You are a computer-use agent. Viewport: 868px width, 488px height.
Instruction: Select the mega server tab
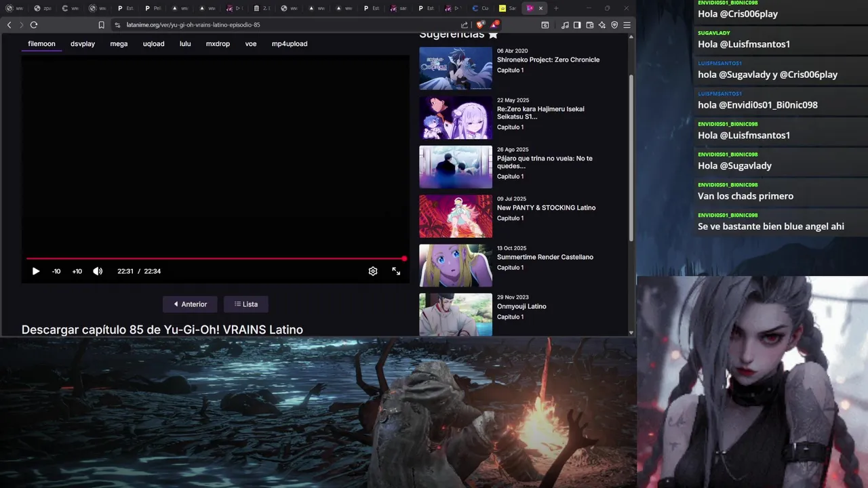[119, 43]
